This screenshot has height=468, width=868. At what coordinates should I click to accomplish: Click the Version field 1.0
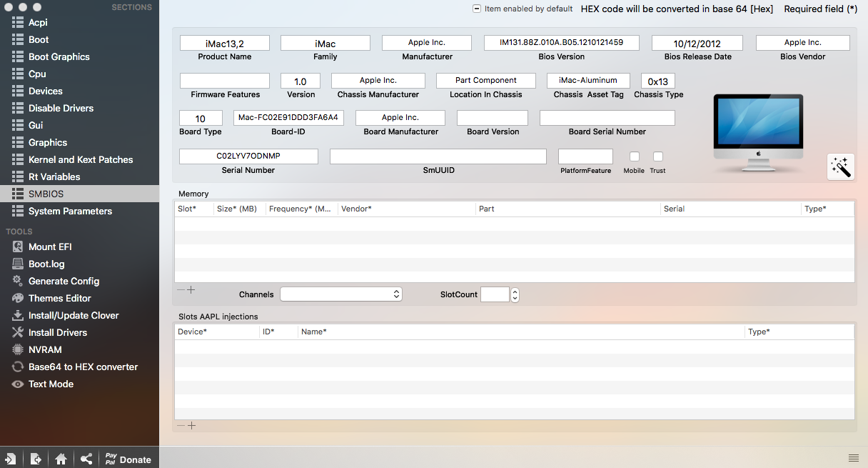301,81
